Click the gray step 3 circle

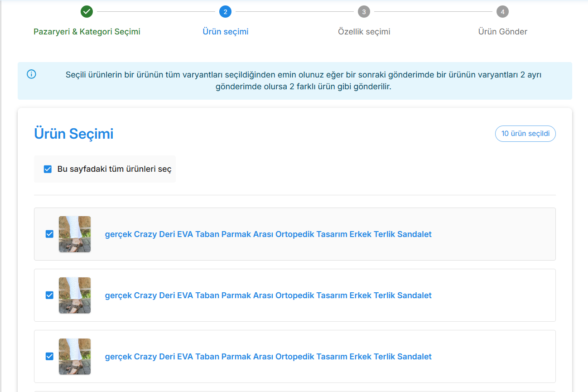tap(364, 12)
